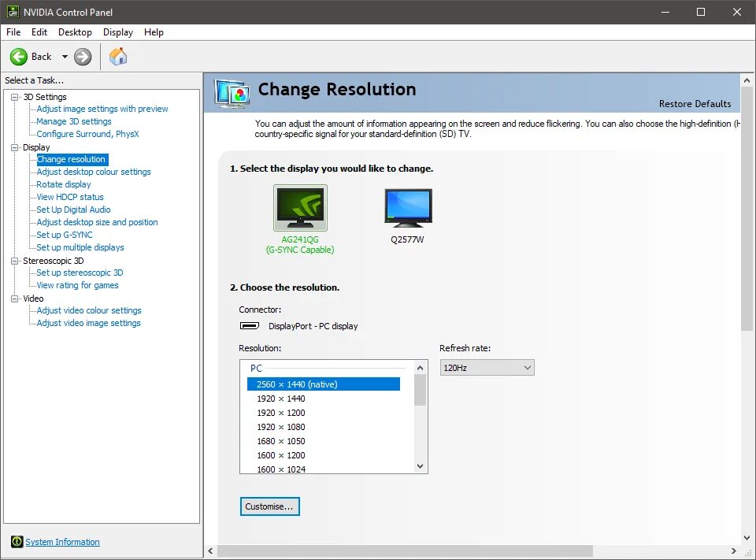Click the main panel vertical scroll-down arrow

(747, 537)
